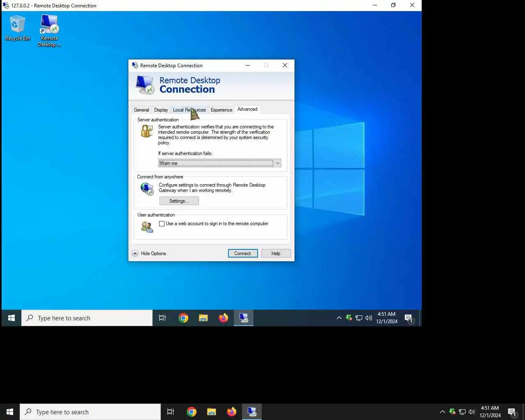
Task: Click the Connect from anywhere globe icon
Action: [x=147, y=189]
